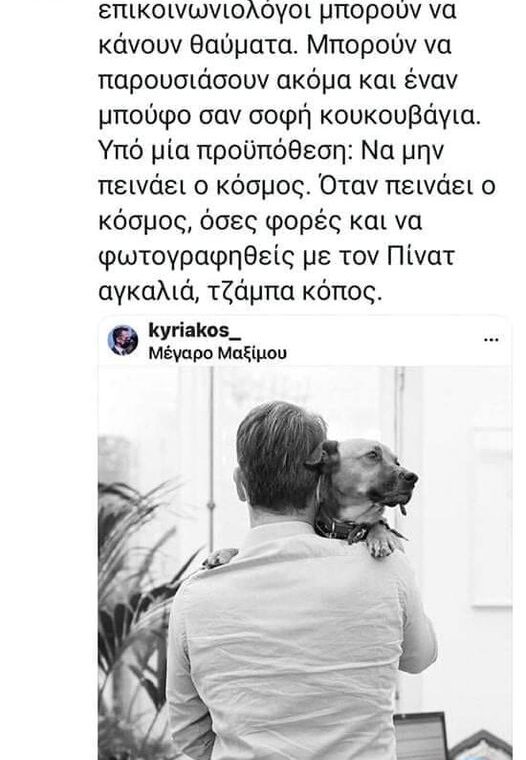Click the dog's paw on the shoulder
Image resolution: width=526 pixels, height=760 pixels.
384,543
